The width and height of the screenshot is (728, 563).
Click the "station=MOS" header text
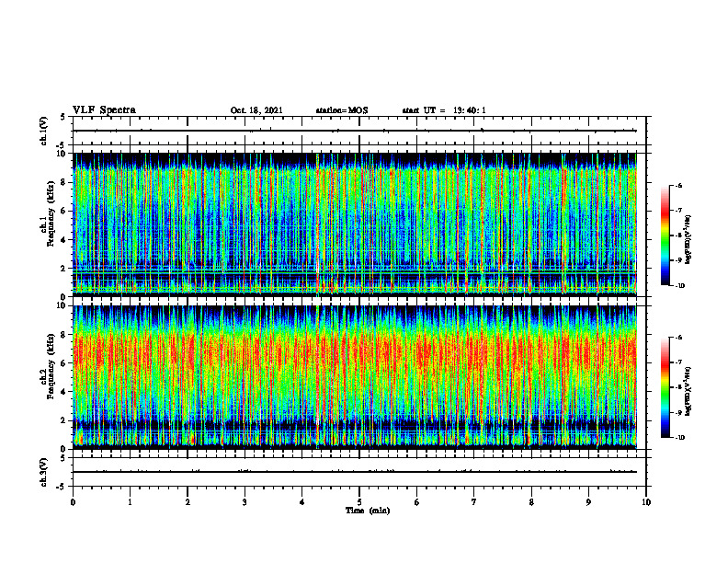click(342, 110)
